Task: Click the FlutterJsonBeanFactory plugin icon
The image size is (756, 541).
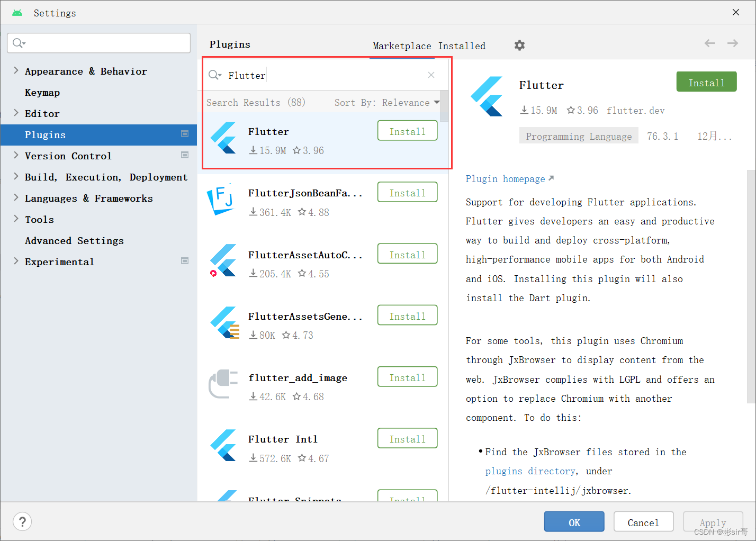Action: (x=221, y=200)
